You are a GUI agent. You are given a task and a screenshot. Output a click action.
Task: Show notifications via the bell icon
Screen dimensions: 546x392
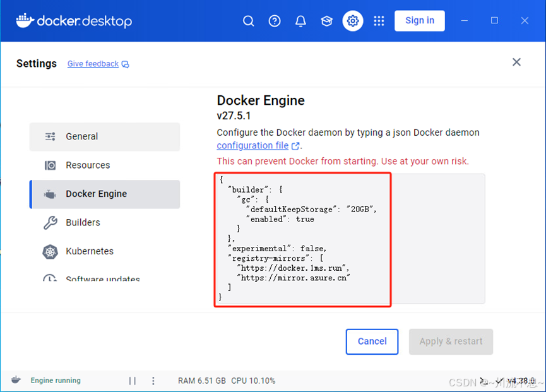[300, 21]
